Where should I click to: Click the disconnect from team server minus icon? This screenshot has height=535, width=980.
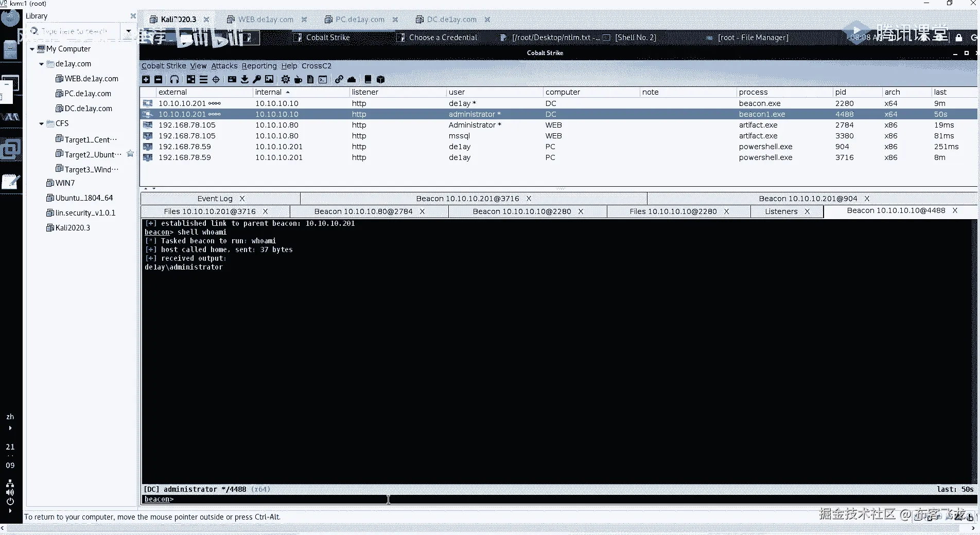point(158,79)
